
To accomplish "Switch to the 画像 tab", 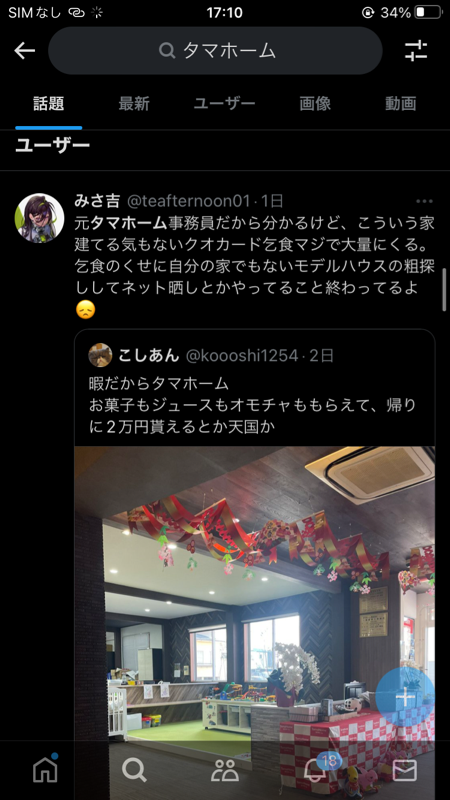I will click(315, 104).
